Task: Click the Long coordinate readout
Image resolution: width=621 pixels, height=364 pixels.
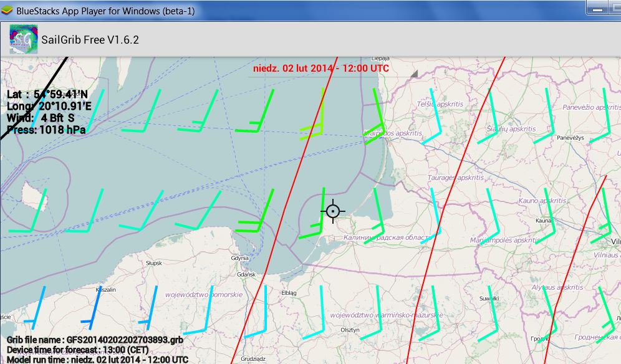Action: 49,106
